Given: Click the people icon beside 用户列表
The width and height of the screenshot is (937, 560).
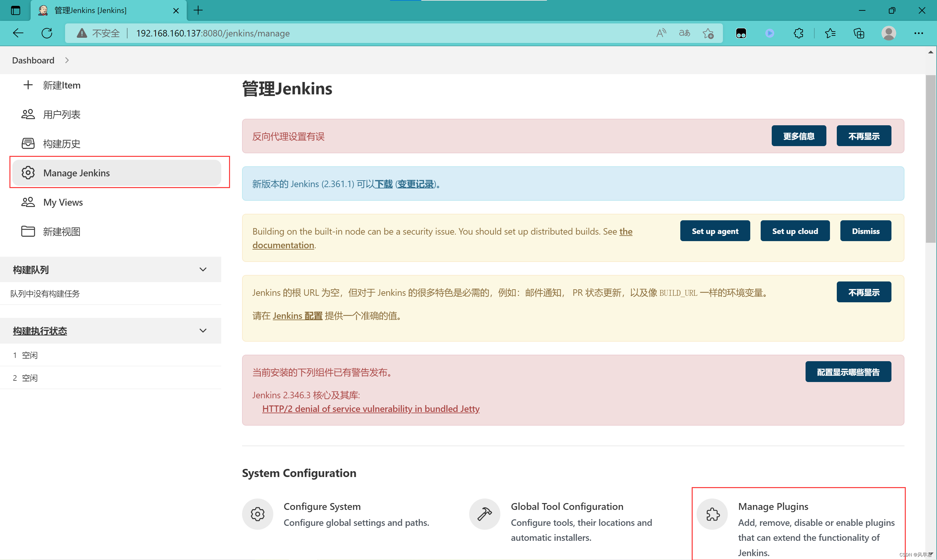Looking at the screenshot, I should 28,114.
